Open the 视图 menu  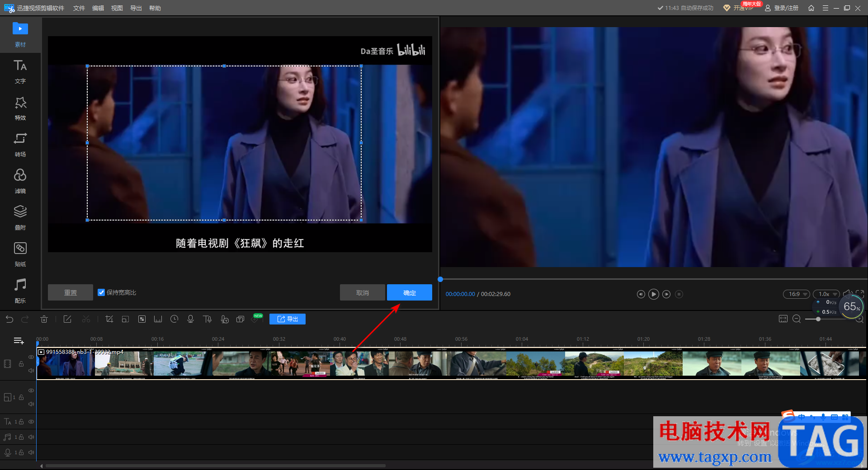(117, 8)
